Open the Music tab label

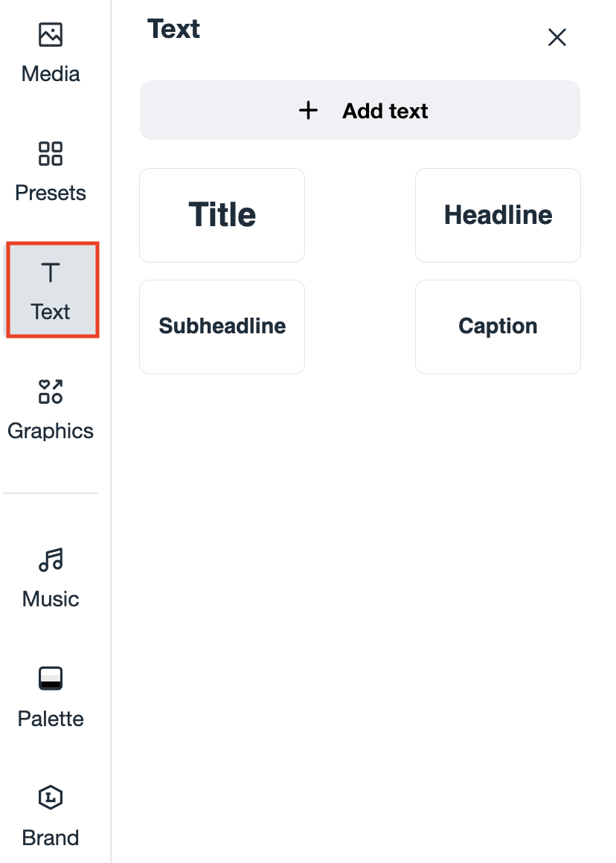51,599
